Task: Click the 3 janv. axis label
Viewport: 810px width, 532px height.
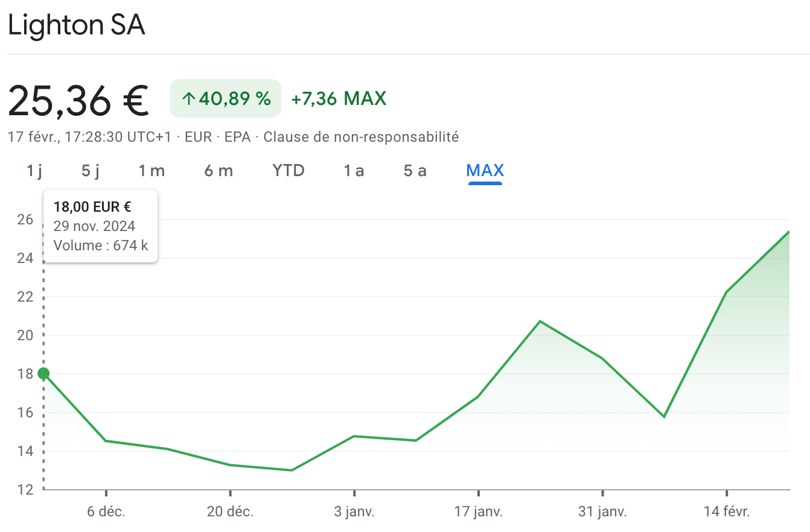Action: point(354,512)
